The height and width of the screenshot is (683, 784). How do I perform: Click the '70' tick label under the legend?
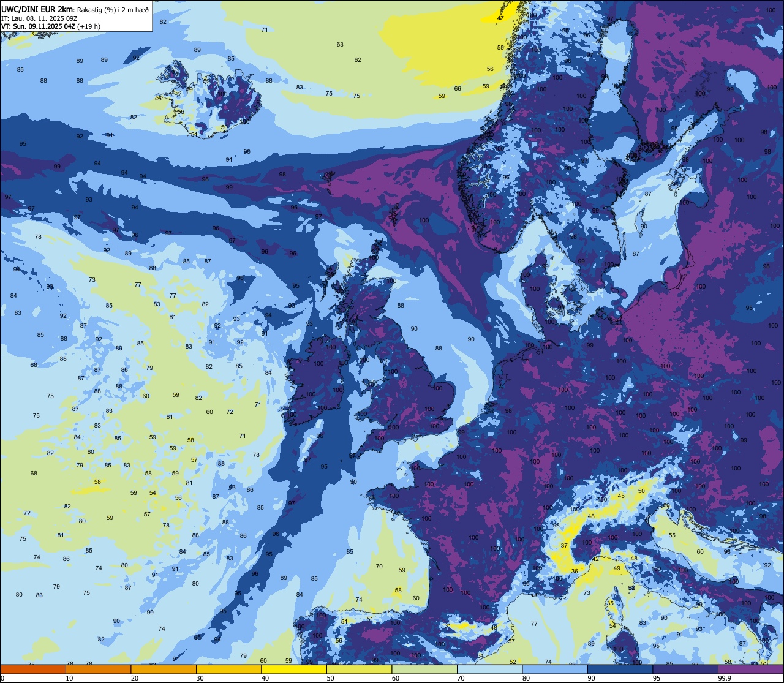point(461,678)
